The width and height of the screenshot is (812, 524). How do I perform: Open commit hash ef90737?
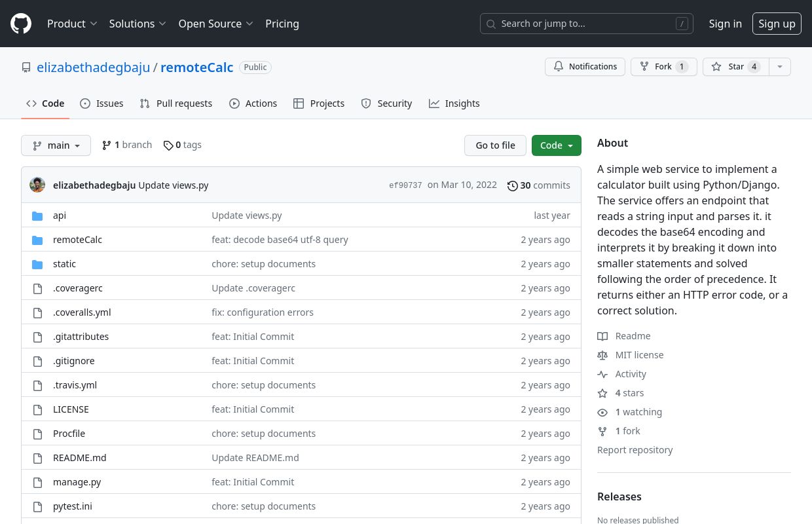pos(405,185)
